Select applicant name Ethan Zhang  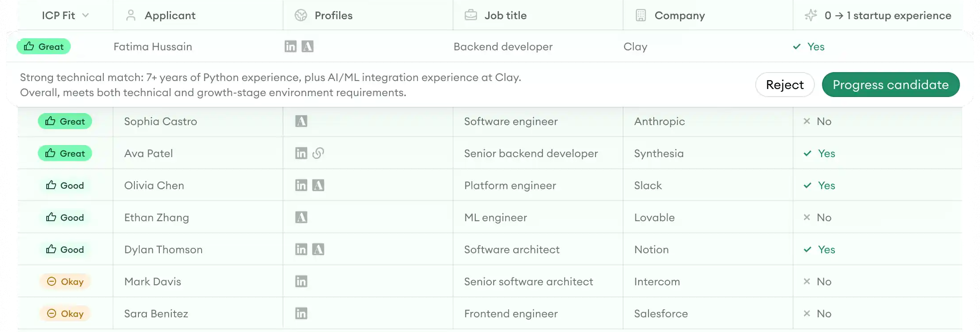157,218
